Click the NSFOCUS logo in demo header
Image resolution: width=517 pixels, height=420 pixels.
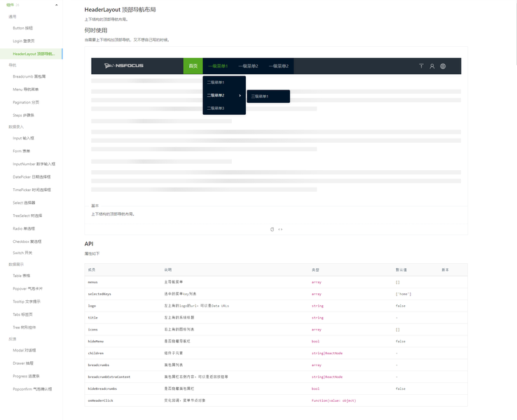tap(124, 66)
